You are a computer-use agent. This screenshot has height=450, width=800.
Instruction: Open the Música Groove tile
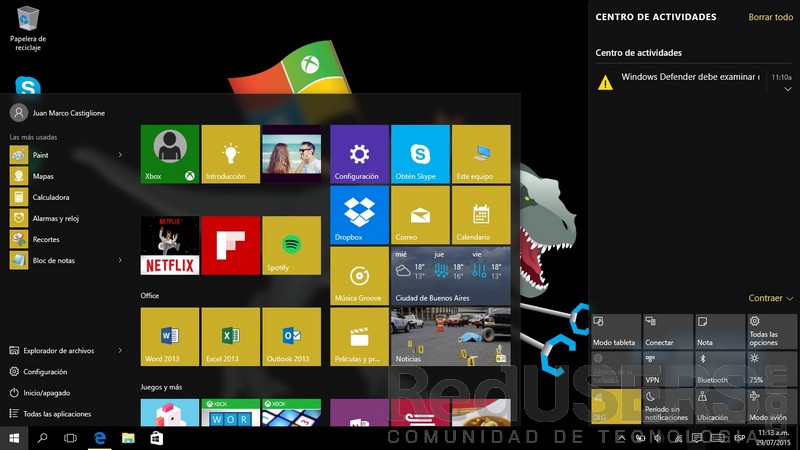coord(359,276)
